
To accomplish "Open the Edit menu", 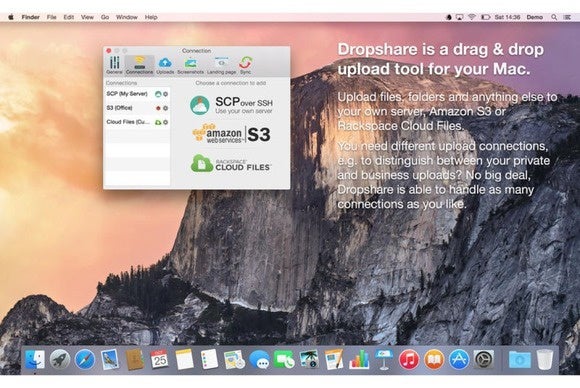I will (68, 17).
